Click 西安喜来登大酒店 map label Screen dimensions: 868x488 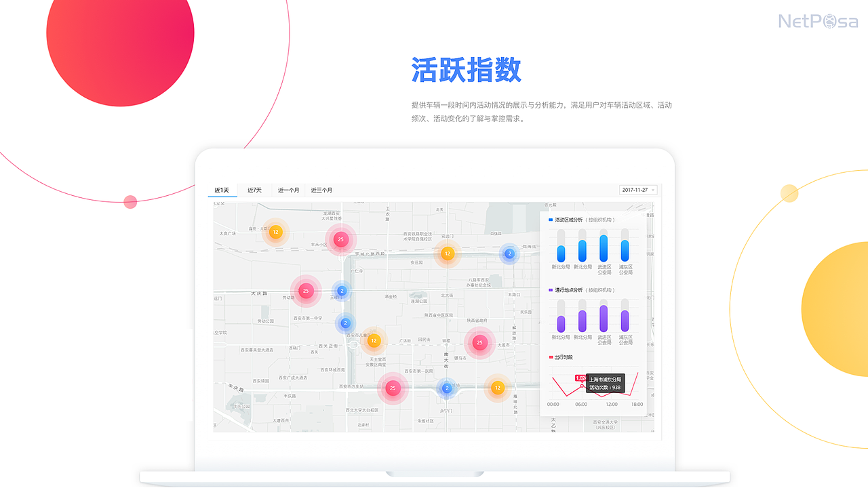(257, 350)
